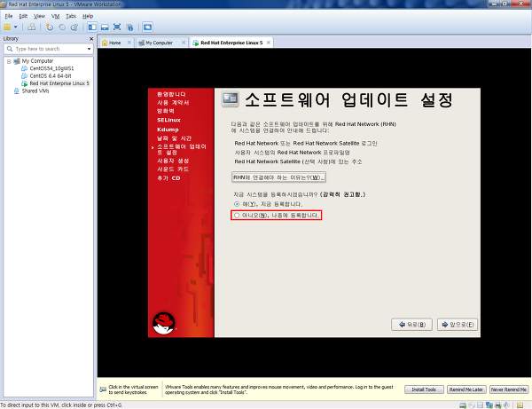Image resolution: width=532 pixels, height=409 pixels.
Task: Click the 'Click in the virtual screen' hint icon
Action: (x=103, y=389)
